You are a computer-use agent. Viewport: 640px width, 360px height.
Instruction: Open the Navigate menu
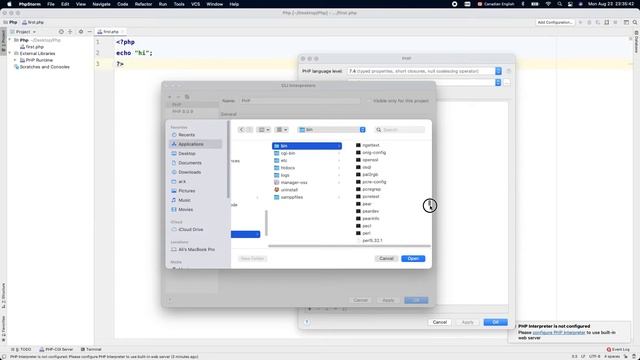(x=101, y=4)
